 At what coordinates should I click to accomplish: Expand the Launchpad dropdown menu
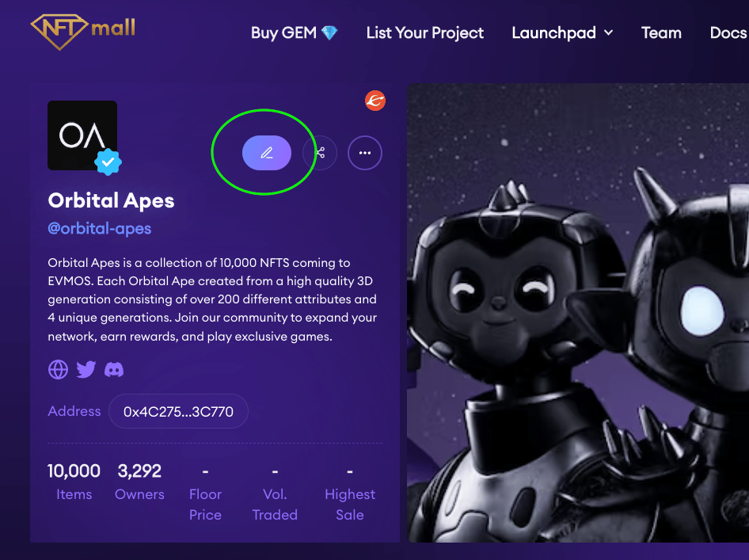[x=562, y=32]
